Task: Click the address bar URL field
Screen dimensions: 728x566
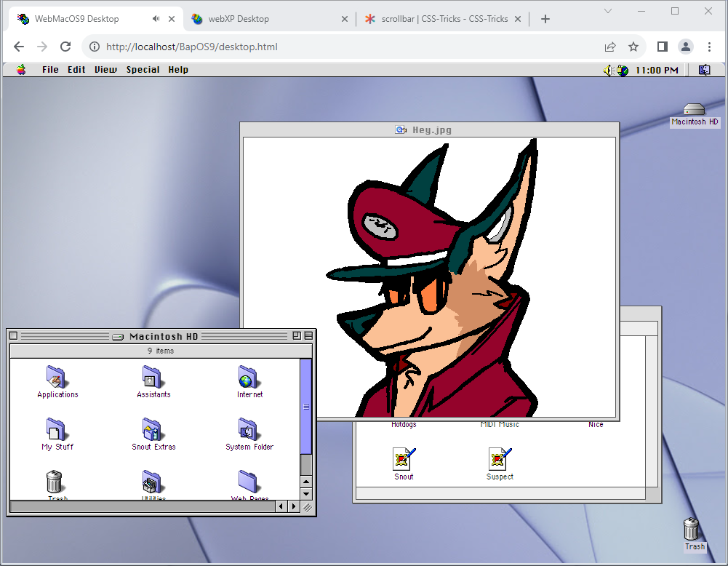Action: [192, 47]
